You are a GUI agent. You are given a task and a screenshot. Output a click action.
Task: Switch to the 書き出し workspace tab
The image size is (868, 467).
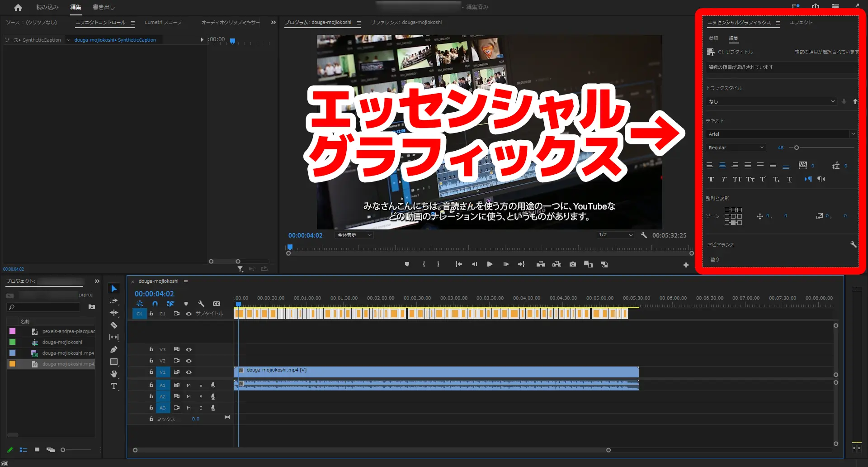point(104,7)
